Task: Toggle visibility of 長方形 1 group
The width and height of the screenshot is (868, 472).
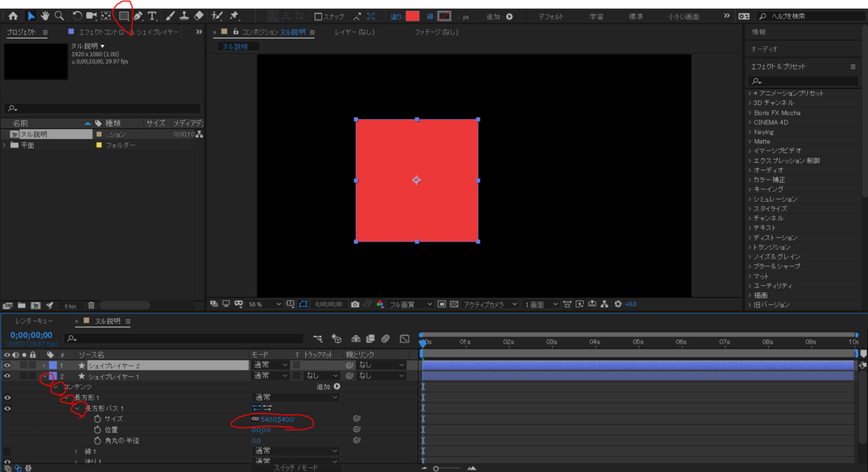Action: point(7,397)
